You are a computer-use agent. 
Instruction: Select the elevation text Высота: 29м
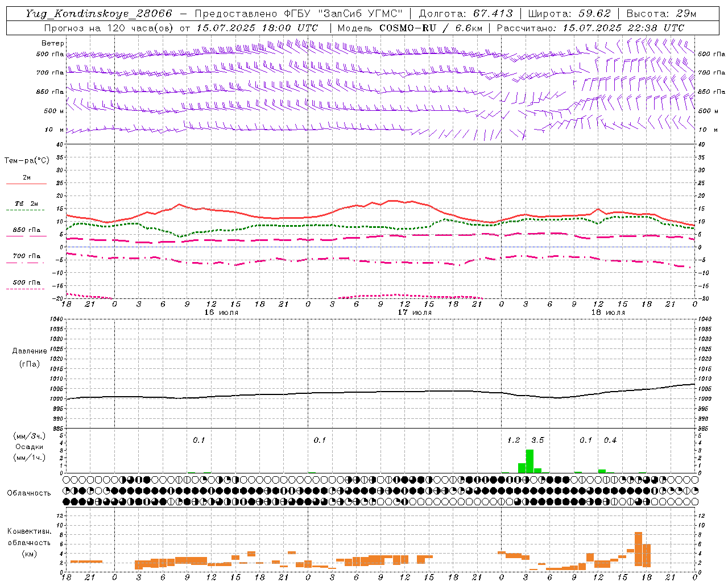[661, 14]
